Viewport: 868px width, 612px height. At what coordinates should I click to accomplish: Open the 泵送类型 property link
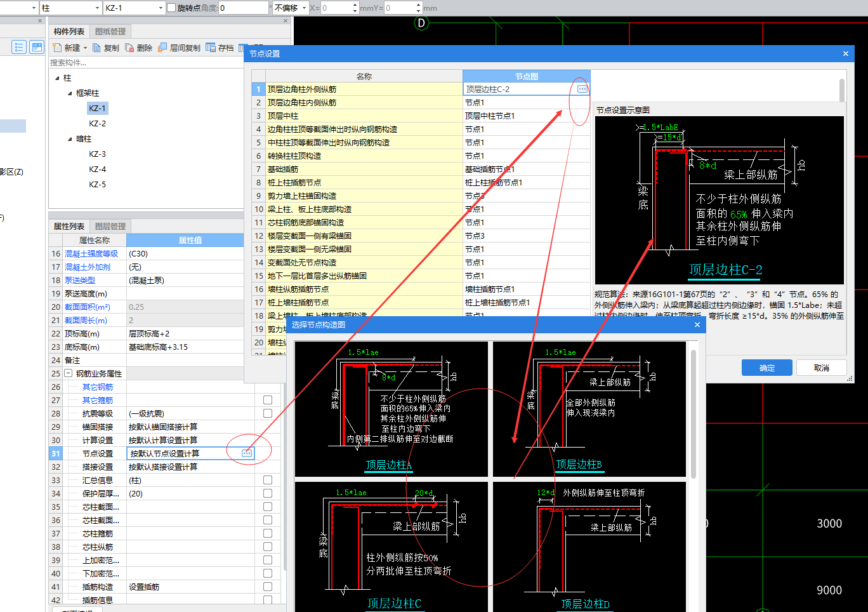click(80, 280)
